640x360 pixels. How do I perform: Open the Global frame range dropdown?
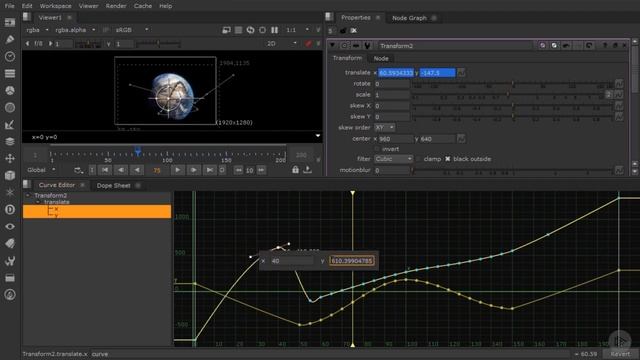point(41,170)
